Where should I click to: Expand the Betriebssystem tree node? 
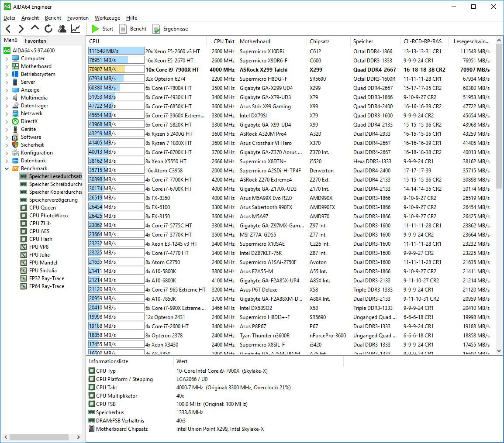click(7, 75)
